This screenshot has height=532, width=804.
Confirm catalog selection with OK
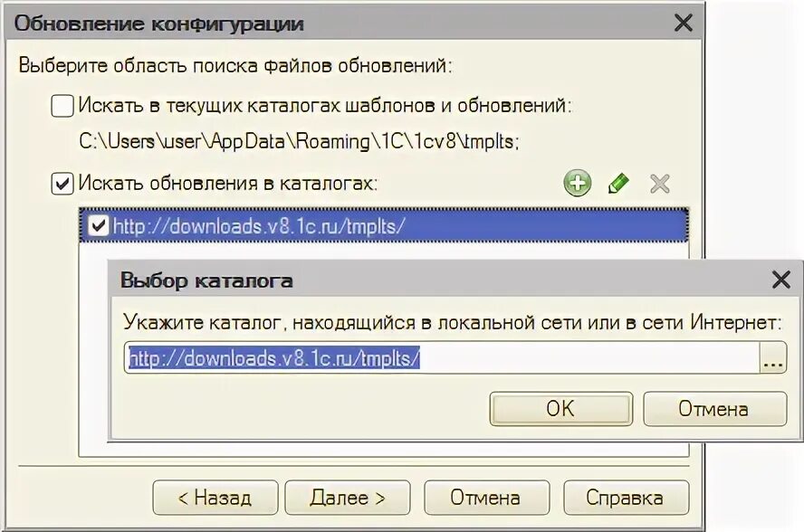[x=561, y=408]
